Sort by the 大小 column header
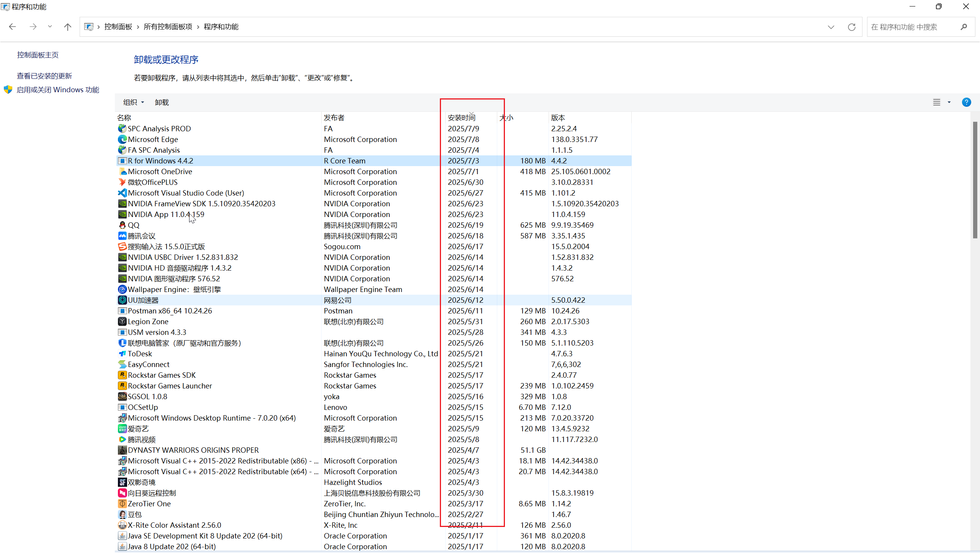980x553 pixels. click(x=523, y=117)
